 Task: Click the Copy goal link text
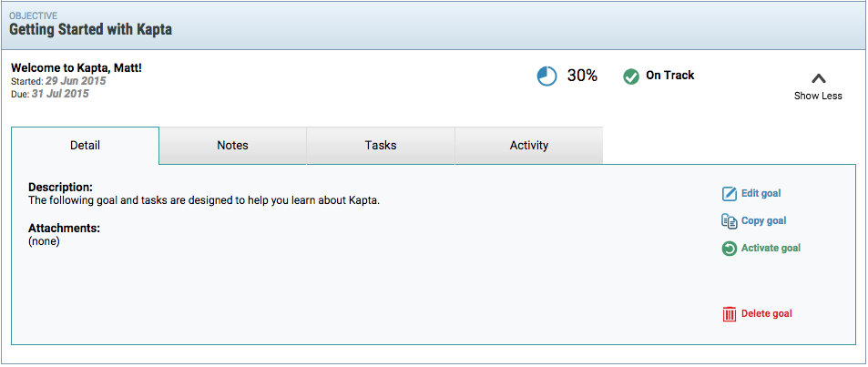tap(764, 221)
